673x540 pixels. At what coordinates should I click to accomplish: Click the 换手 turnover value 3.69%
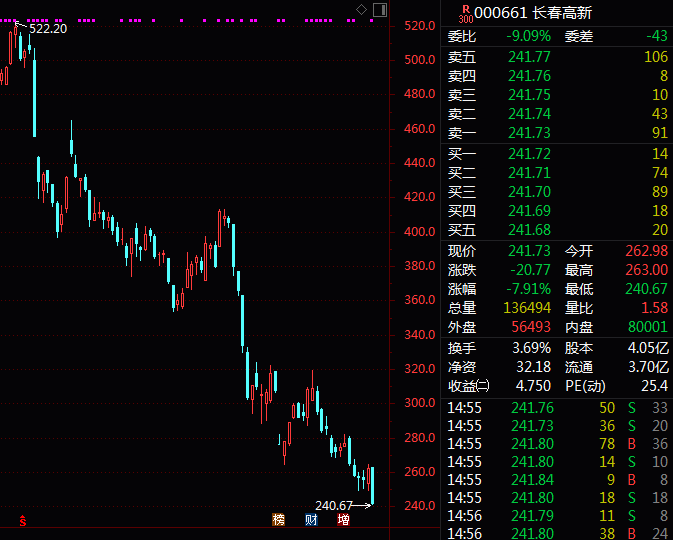531,348
